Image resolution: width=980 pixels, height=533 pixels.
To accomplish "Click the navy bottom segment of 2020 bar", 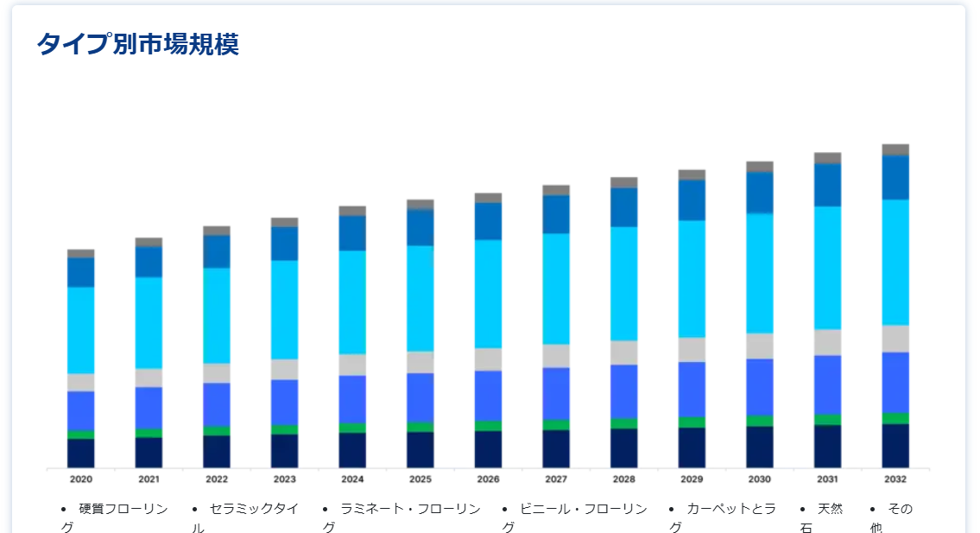I will 81,453.
